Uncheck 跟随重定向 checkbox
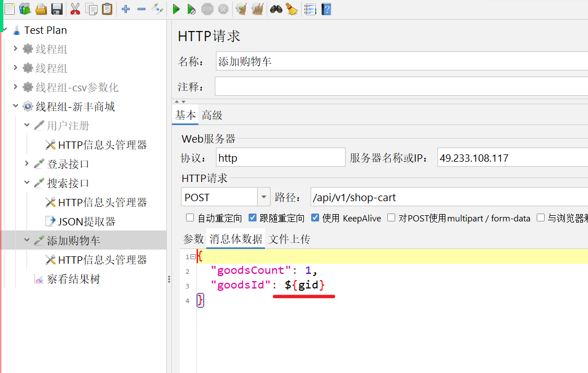The height and width of the screenshot is (373, 588). coord(253,218)
